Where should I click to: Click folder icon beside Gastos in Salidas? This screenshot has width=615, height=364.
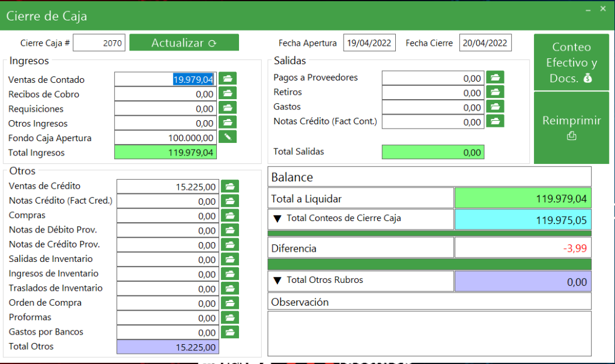(x=495, y=107)
